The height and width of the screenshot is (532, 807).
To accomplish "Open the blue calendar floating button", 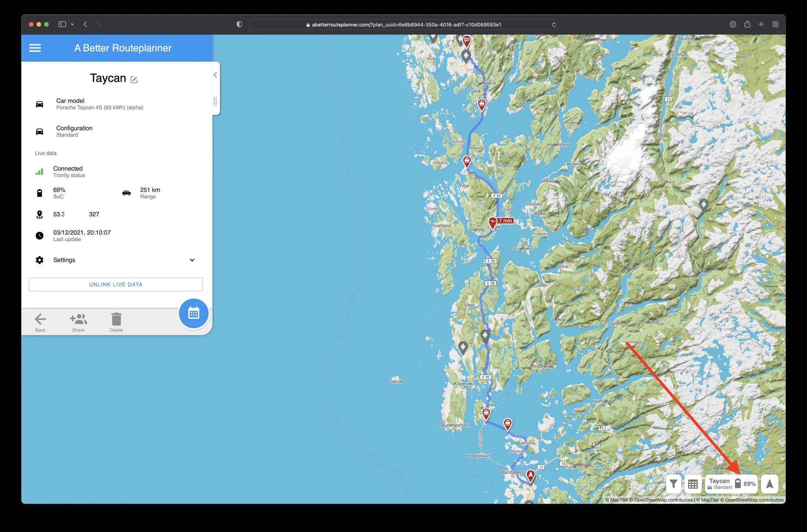I will point(194,313).
